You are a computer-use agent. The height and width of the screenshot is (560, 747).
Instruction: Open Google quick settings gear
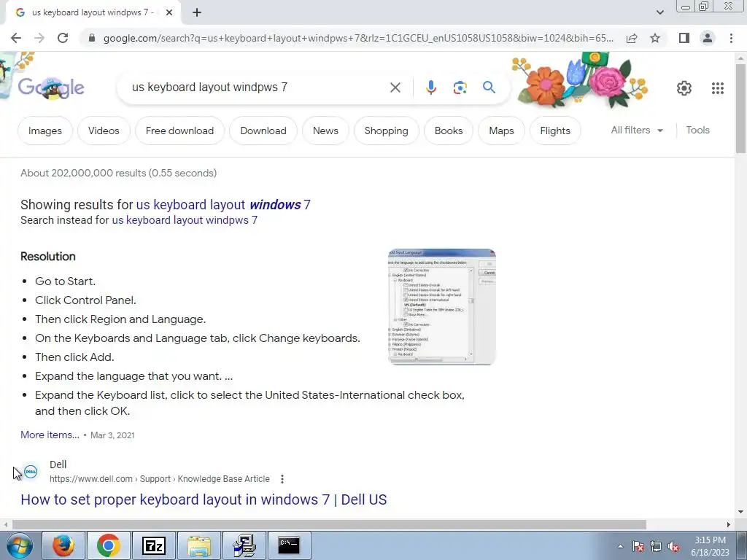(684, 88)
